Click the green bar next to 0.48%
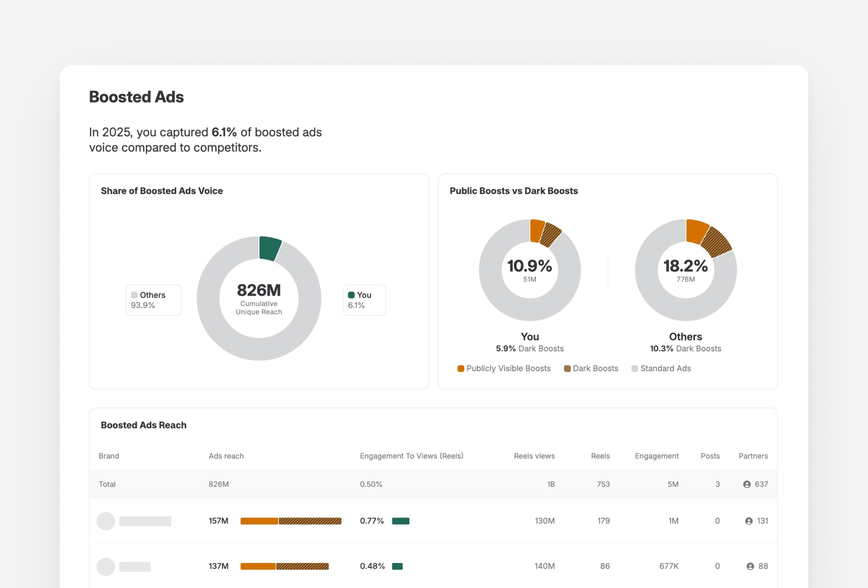 tap(398, 566)
